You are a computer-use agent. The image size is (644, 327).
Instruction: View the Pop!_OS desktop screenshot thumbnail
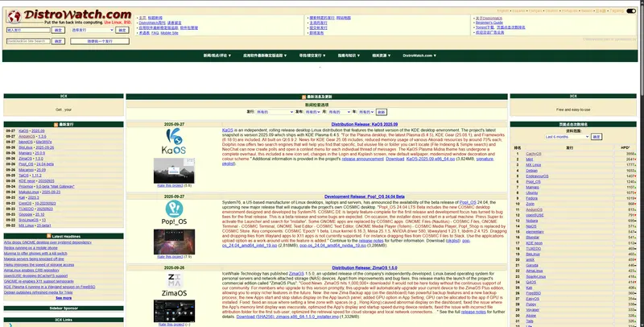(x=174, y=242)
